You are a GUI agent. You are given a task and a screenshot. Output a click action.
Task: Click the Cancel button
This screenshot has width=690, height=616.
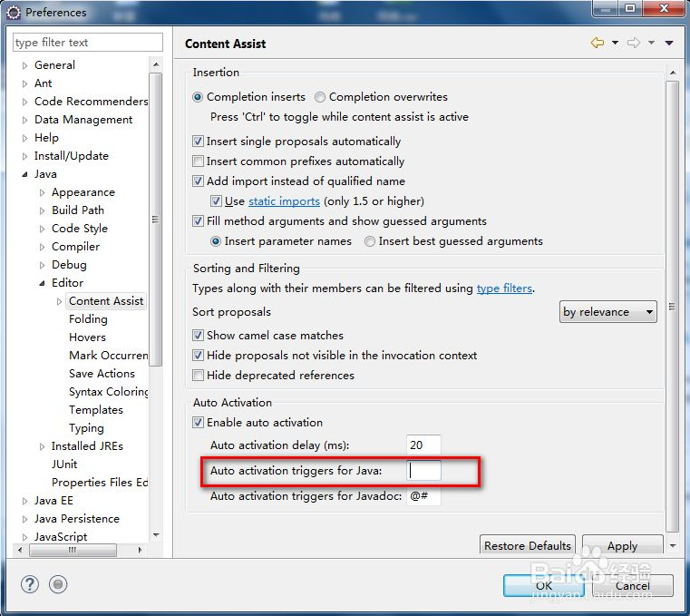632,586
